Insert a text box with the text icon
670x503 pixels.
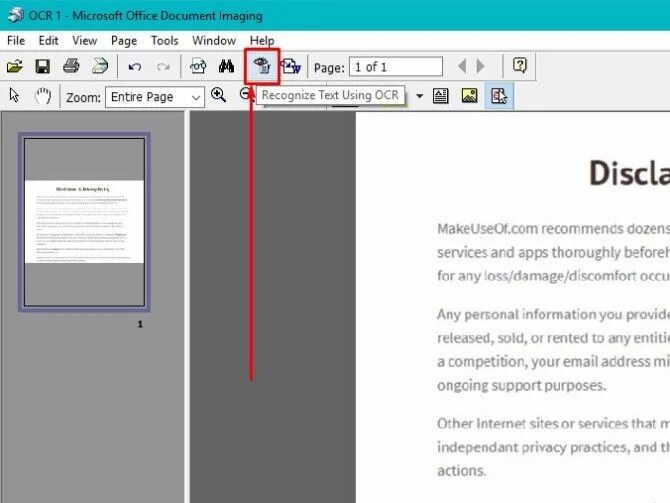[441, 96]
